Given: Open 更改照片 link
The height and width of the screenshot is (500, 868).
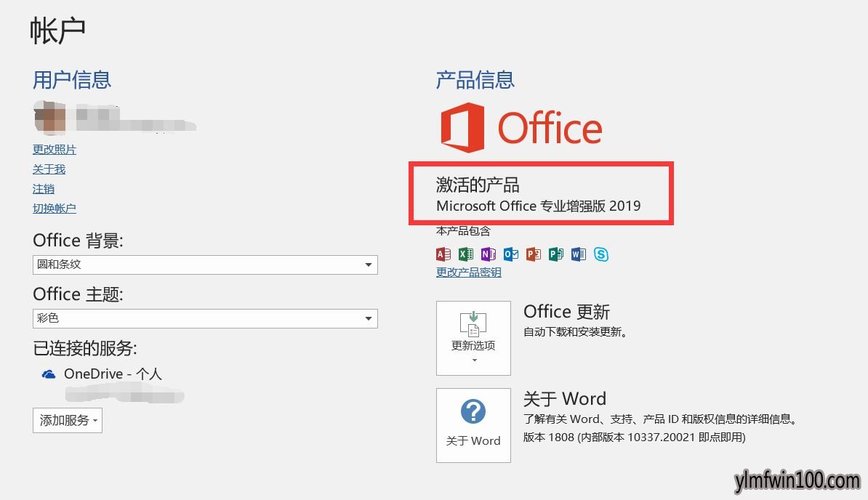Looking at the screenshot, I should pos(55,149).
